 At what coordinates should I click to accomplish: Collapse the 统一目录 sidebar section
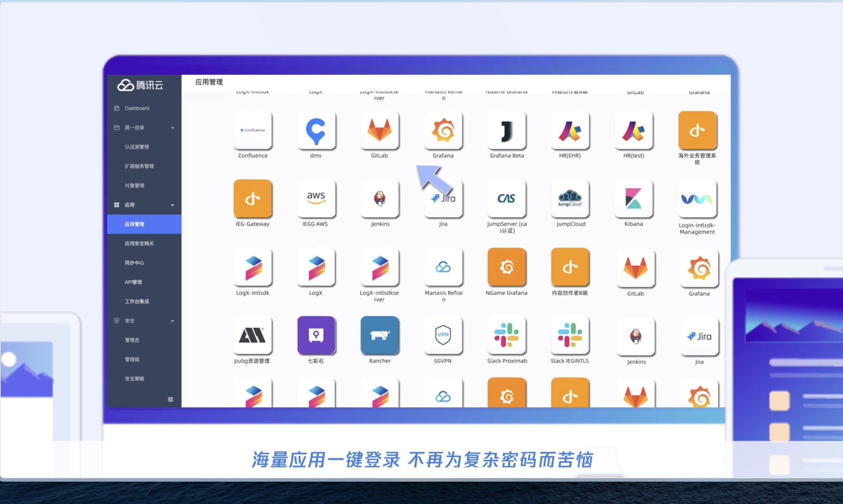point(172,128)
